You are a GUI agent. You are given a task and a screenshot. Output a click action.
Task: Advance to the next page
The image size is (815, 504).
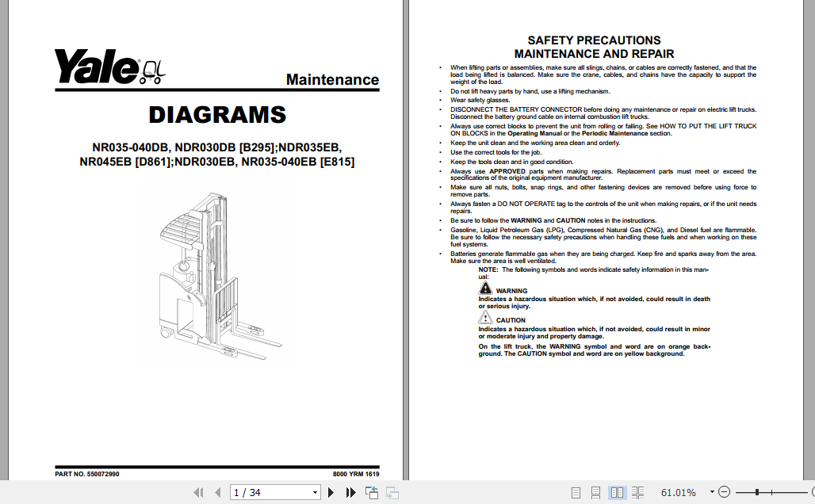pyautogui.click(x=331, y=492)
